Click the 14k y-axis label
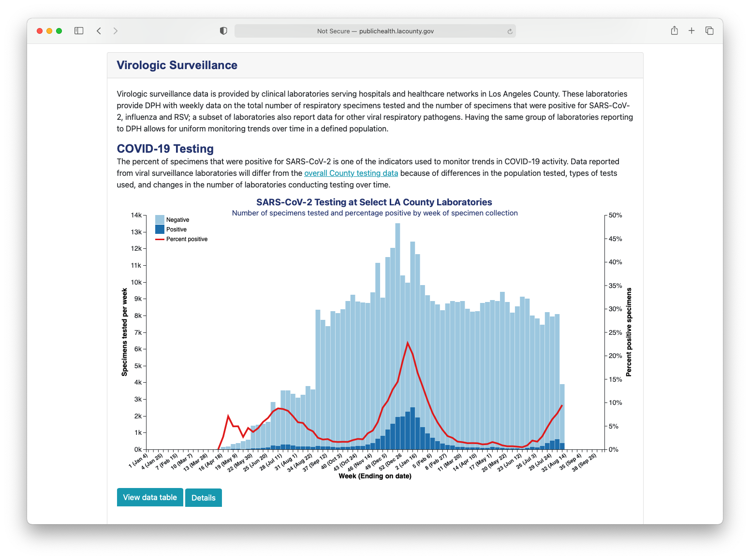Viewport: 750px width, 560px height. pos(136,215)
